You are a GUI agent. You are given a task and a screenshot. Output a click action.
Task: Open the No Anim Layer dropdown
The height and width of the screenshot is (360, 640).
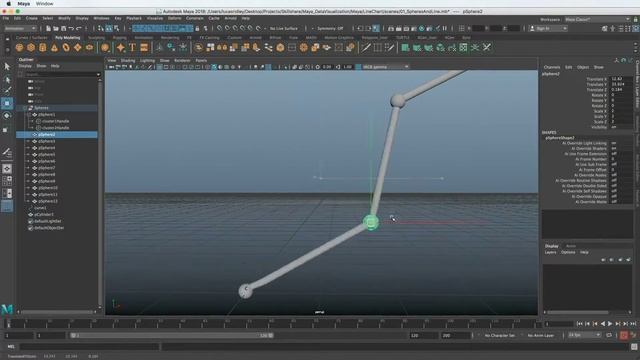point(541,336)
